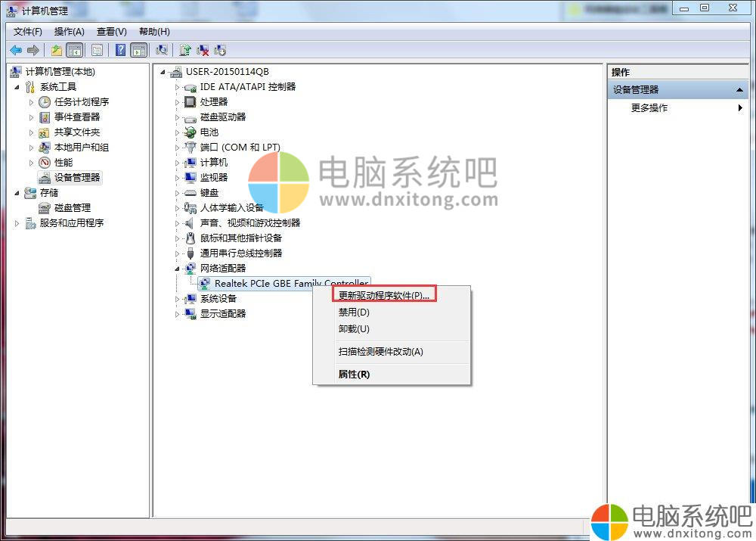Select the 鼠标和其他指针设备 category
The height and width of the screenshot is (541, 756).
(241, 238)
